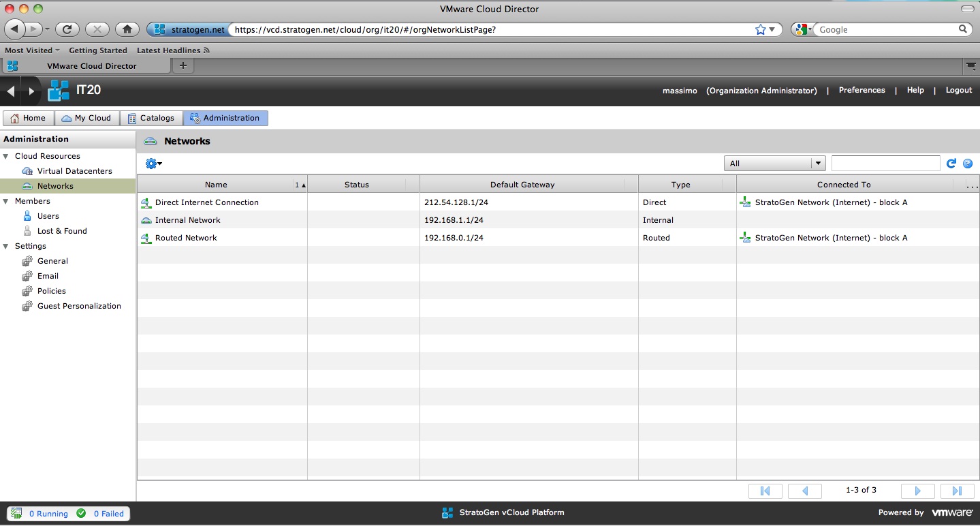980x526 pixels.
Task: Open help with the blue question mark icon
Action: click(x=967, y=164)
